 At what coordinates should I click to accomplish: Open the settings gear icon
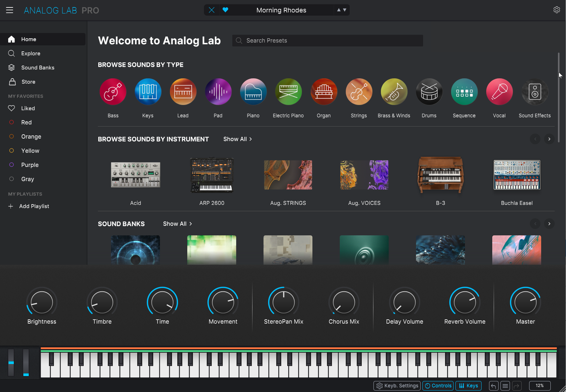click(x=556, y=10)
